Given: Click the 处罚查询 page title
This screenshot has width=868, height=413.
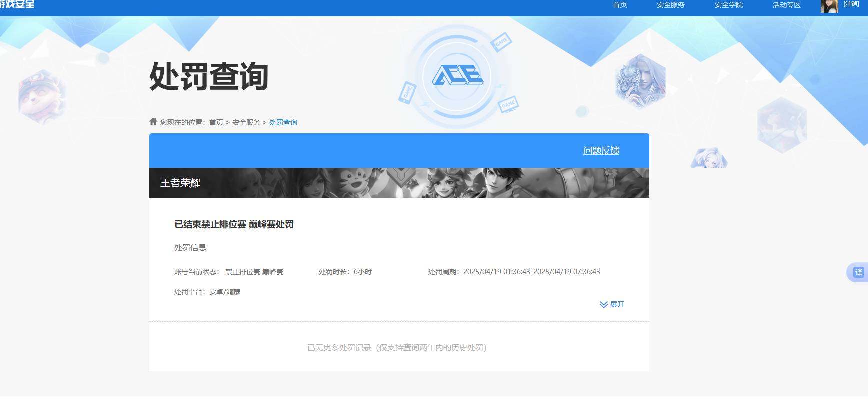Looking at the screenshot, I should [209, 76].
